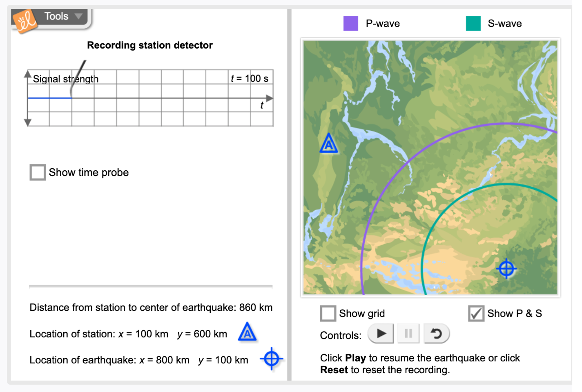Click the t = 100 s time readout
The width and height of the screenshot is (582, 392).
pos(250,78)
